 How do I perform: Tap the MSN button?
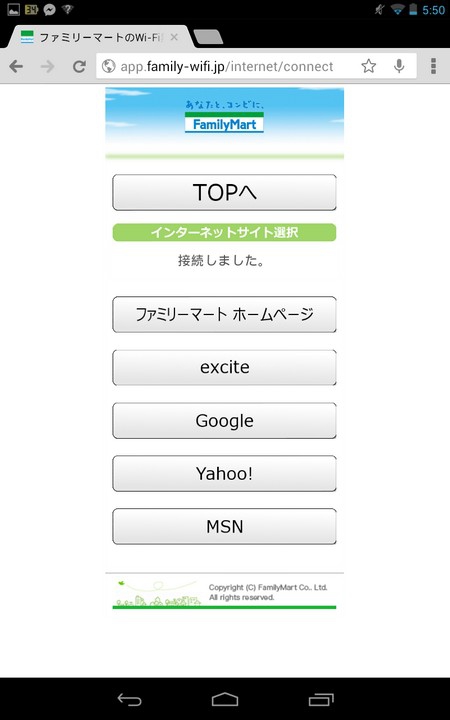coord(225,526)
